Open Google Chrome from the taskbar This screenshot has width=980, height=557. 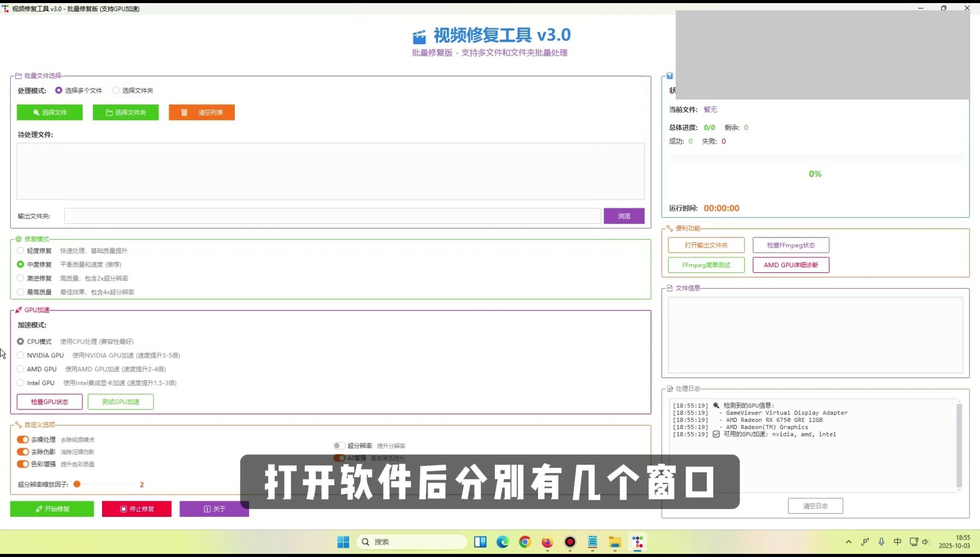pos(525,542)
